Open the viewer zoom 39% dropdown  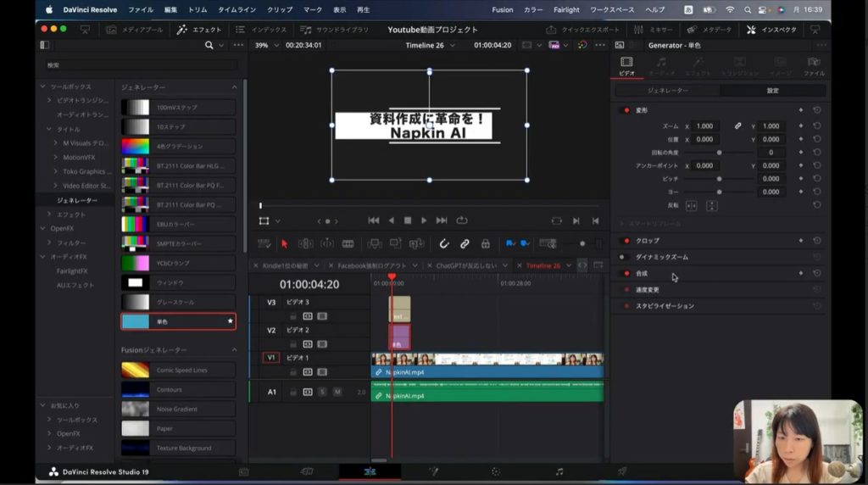pos(266,45)
